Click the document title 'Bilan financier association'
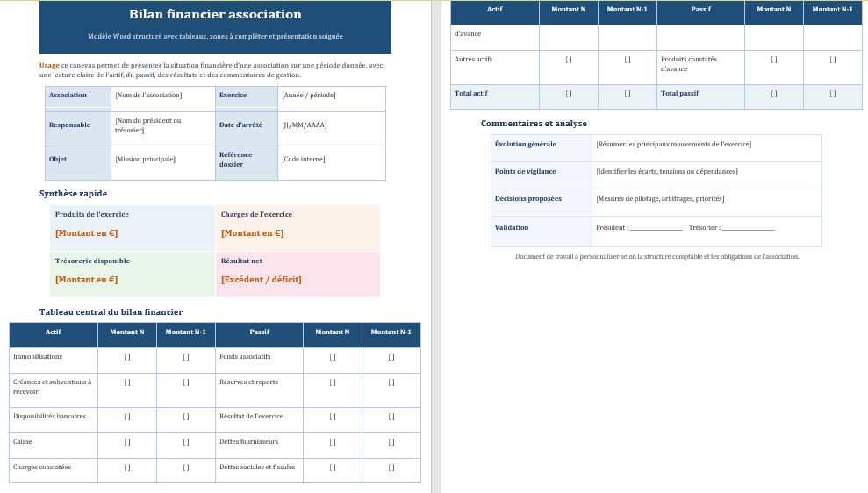The width and height of the screenshot is (868, 493). coord(215,15)
